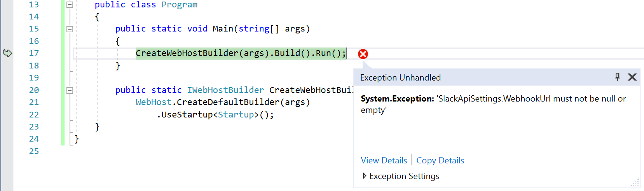Click the red exception error icon
This screenshot has height=191, width=644.
(363, 54)
